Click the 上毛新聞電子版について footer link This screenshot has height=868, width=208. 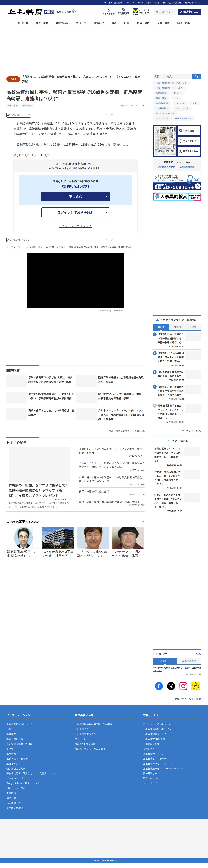point(19,724)
